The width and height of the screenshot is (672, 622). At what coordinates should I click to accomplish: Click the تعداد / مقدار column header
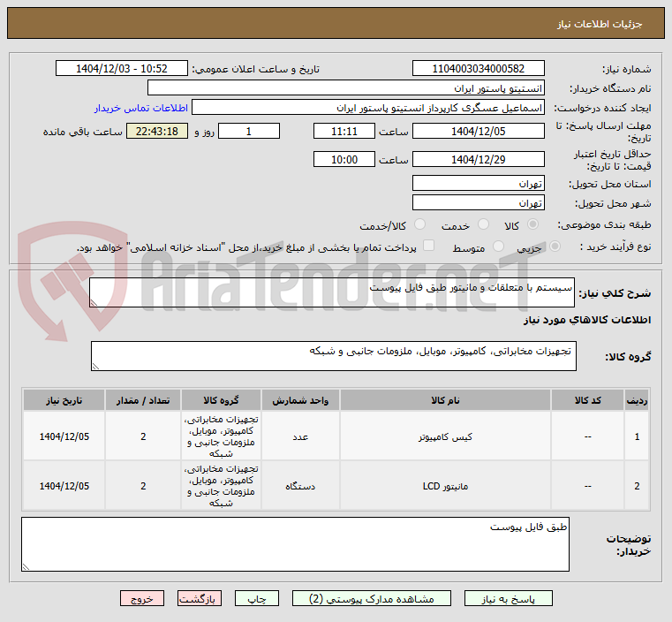[143, 400]
